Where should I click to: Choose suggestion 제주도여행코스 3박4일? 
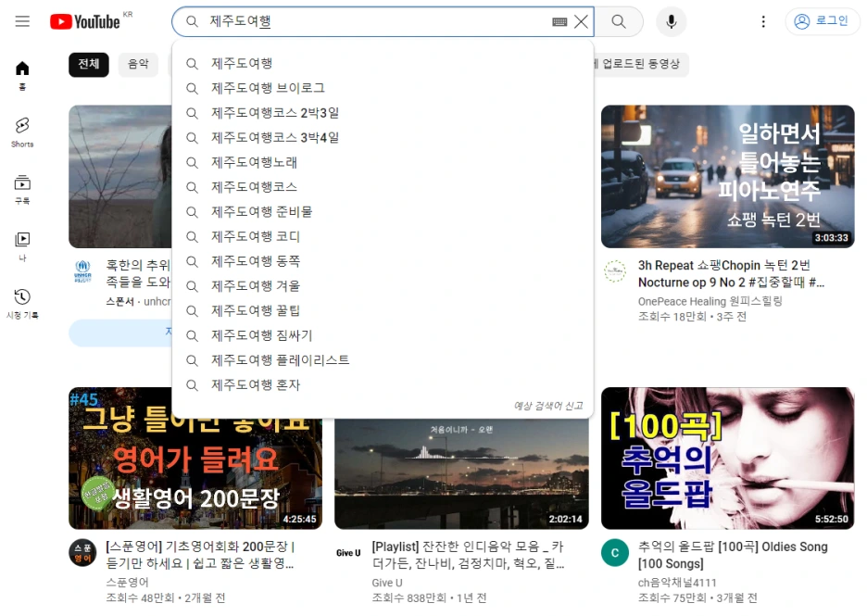tap(383, 138)
